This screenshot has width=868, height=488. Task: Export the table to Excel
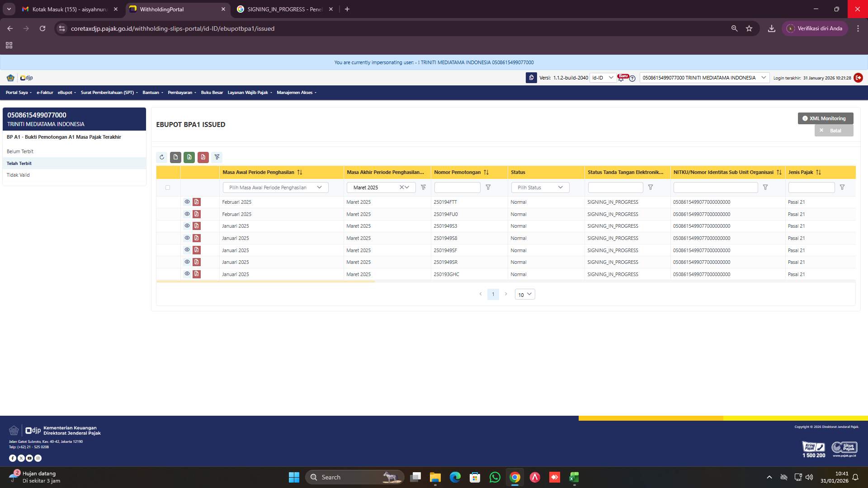(x=189, y=157)
